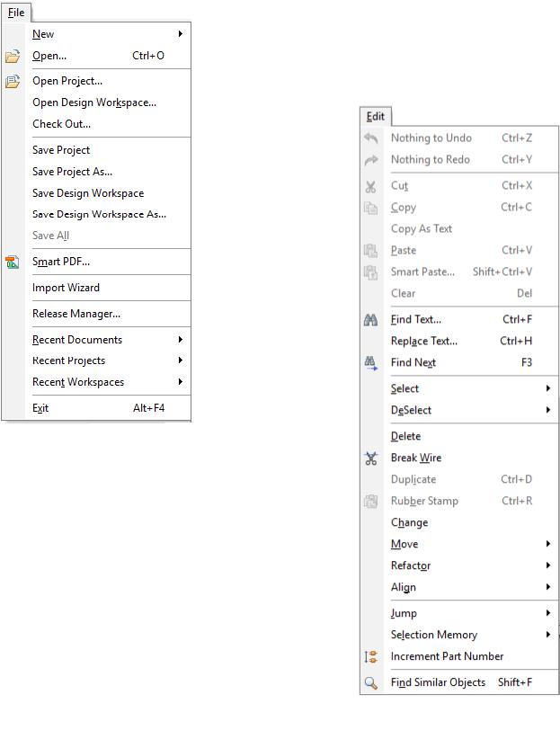Open the Edit menu header
560x730 pixels.
tap(375, 116)
